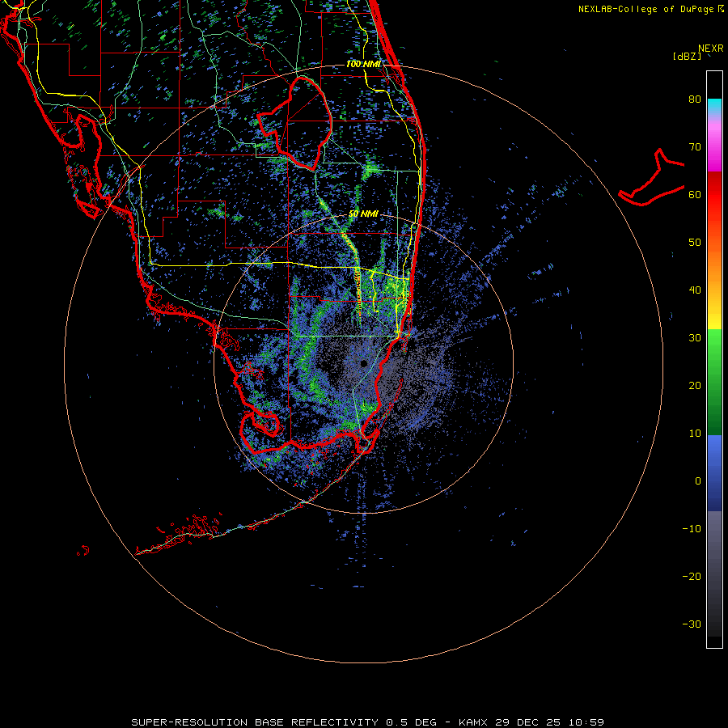Select the 40 dBZ scale value
This screenshot has height=728, width=728.
pyautogui.click(x=695, y=290)
